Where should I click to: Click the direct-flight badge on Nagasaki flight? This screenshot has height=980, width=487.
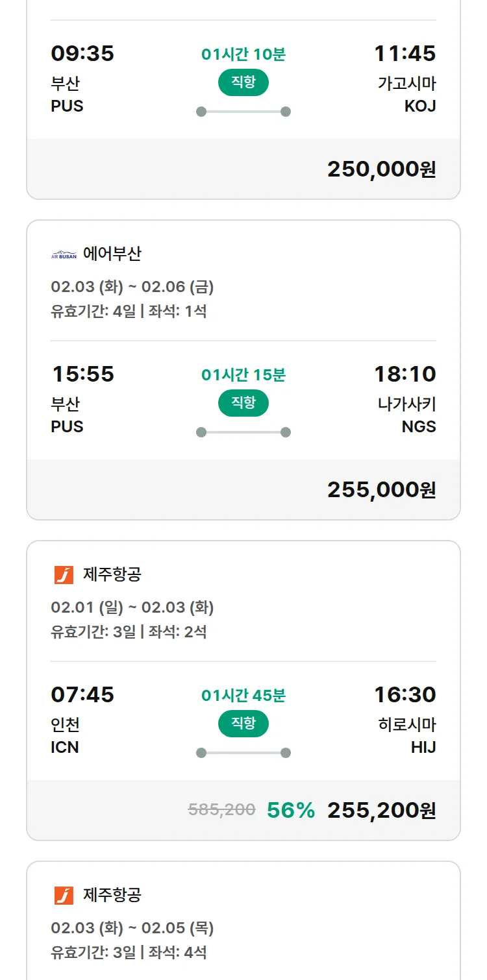pos(243,403)
